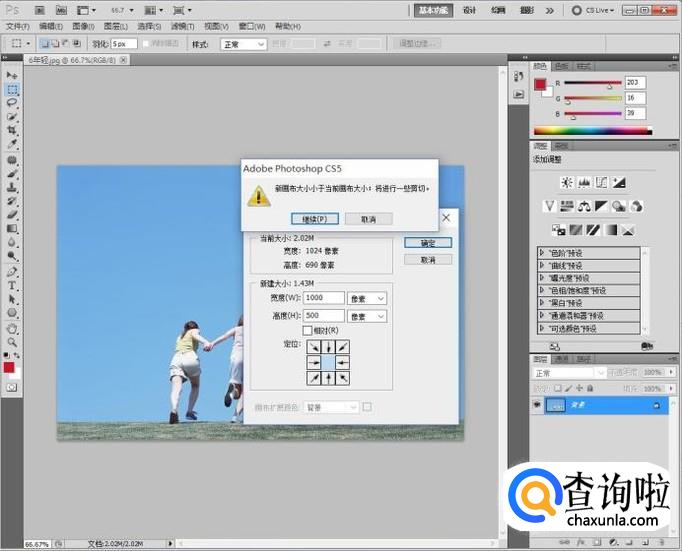Screen dimensions: 682x551
Task: Click the Brightness/Contrast adjustment icon
Action: pos(567,182)
